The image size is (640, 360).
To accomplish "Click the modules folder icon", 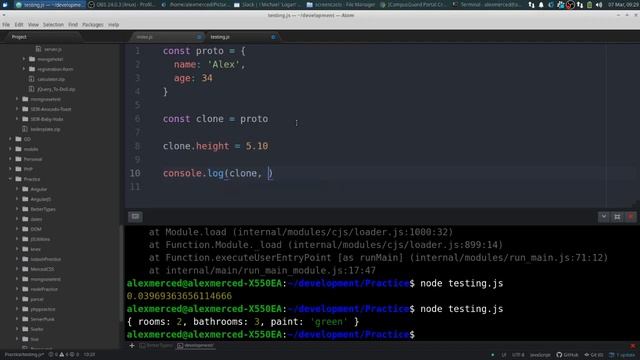I will coord(18,149).
